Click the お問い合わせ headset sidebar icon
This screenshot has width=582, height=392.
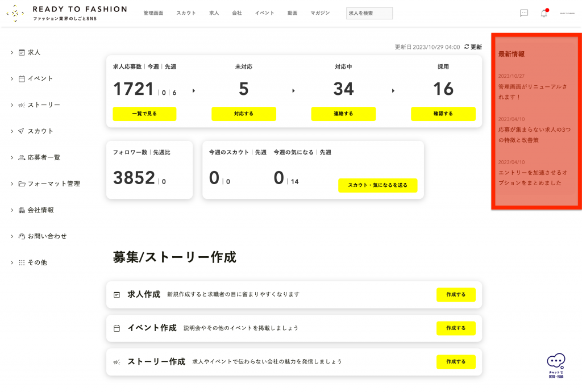tap(22, 236)
